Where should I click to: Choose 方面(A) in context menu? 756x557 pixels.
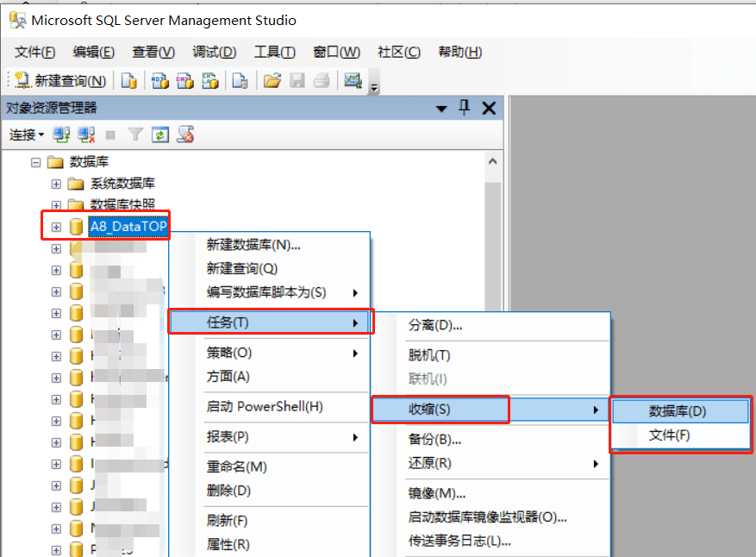pyautogui.click(x=270, y=377)
